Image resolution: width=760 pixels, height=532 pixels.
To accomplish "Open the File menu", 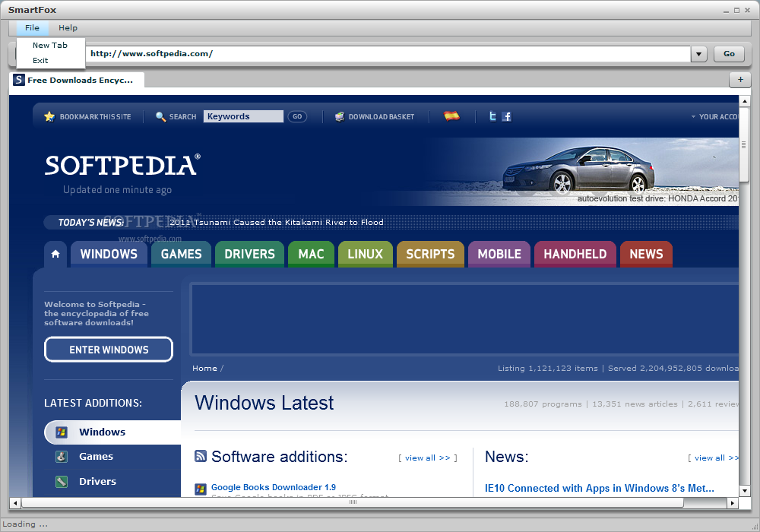I will pos(32,27).
